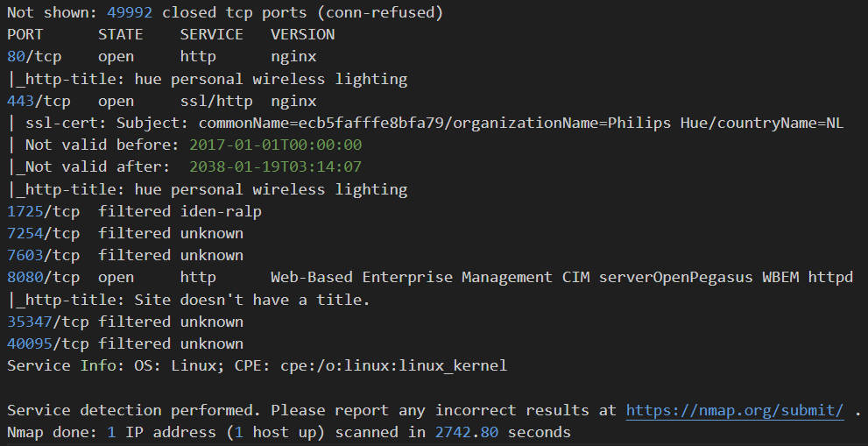Image resolution: width=868 pixels, height=446 pixels.
Task: Click the cpe:/o:linux:linux_kernel string
Action: [x=393, y=366]
